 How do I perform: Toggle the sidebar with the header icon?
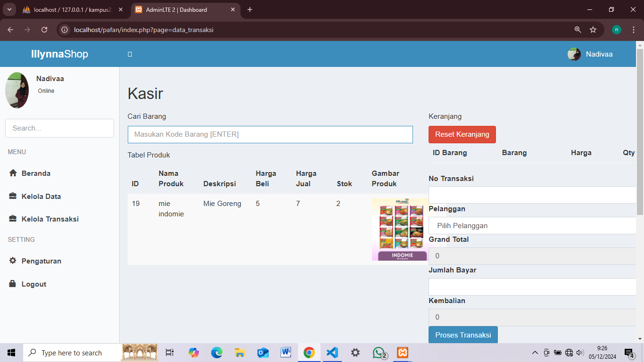click(x=130, y=54)
